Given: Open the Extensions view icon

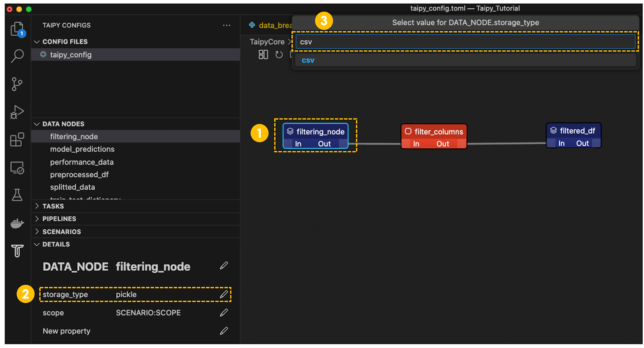Looking at the screenshot, I should pos(17,140).
